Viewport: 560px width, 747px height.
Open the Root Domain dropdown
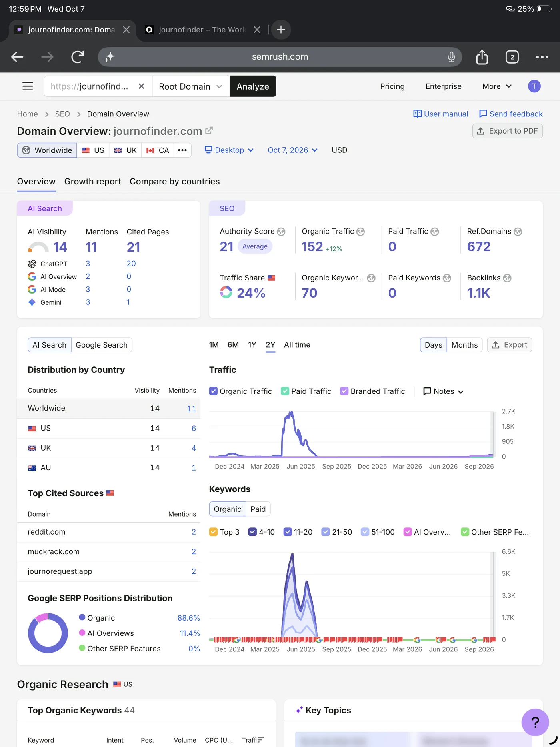[x=191, y=86]
